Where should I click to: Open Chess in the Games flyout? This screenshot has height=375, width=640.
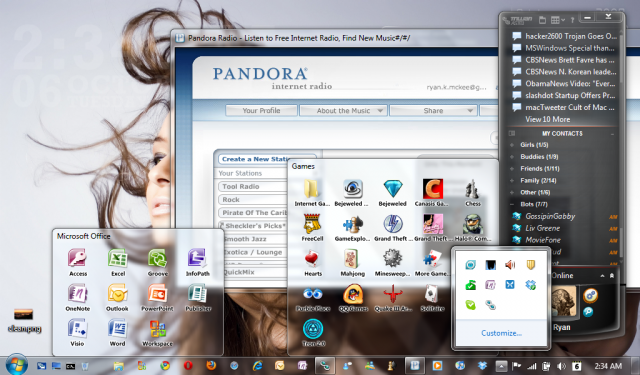pos(473,193)
